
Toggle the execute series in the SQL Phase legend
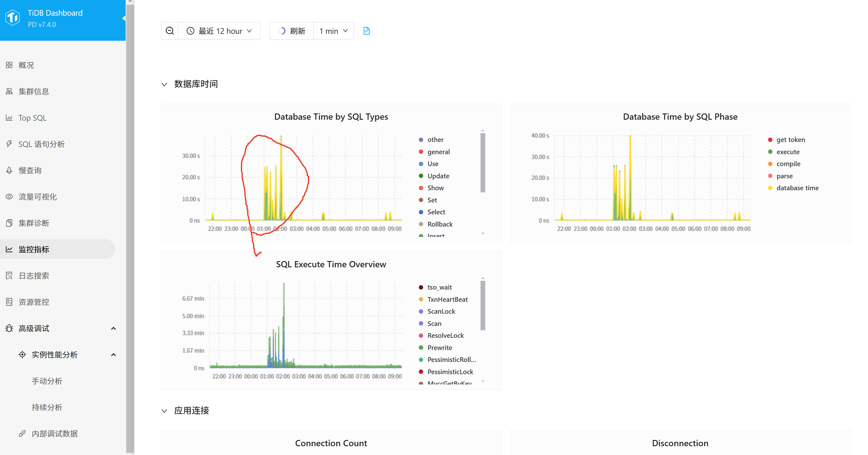pyautogui.click(x=787, y=152)
